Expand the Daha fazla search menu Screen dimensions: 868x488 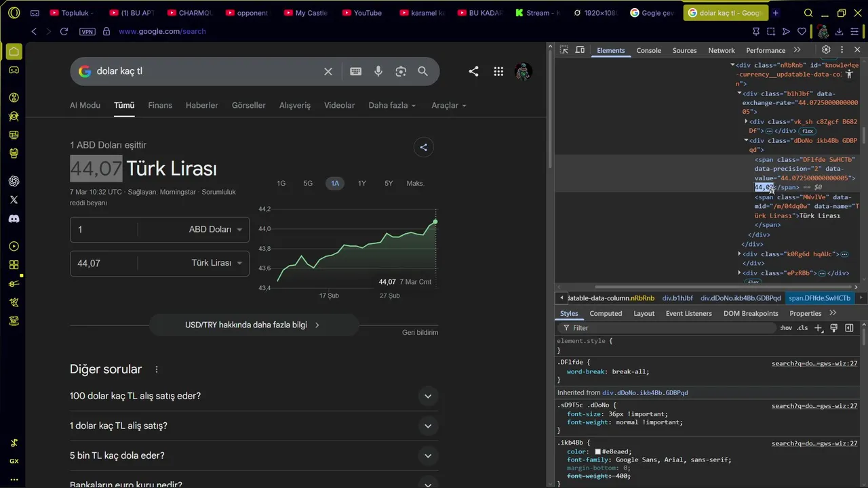click(392, 105)
